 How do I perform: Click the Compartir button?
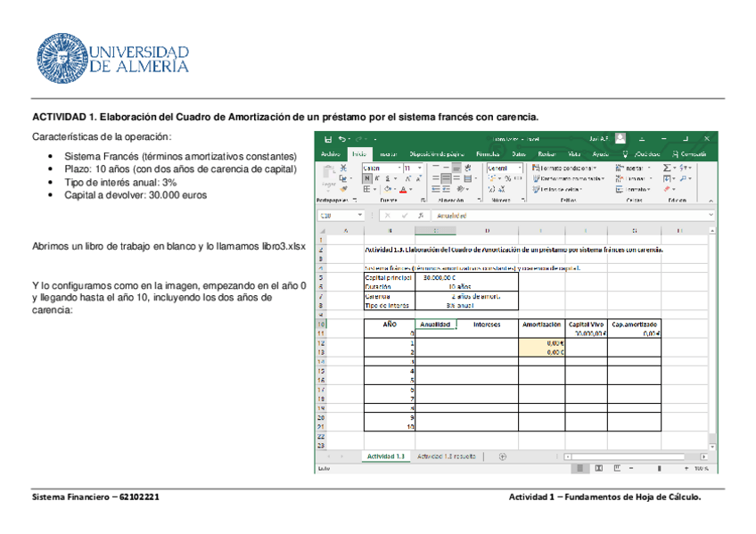[x=691, y=153]
